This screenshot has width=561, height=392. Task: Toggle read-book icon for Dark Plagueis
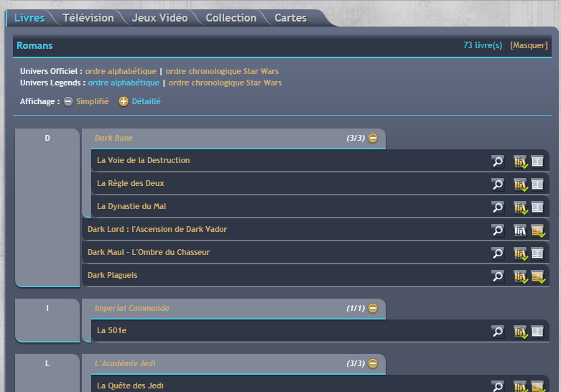click(538, 276)
